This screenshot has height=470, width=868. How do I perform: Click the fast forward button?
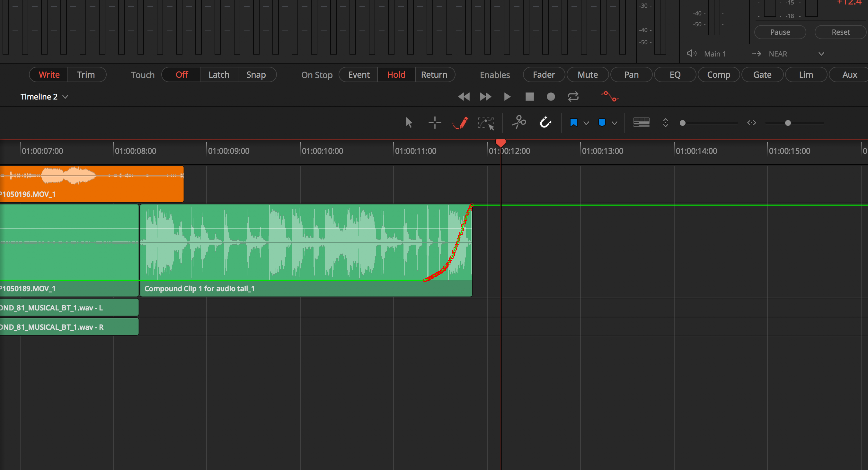(x=485, y=97)
